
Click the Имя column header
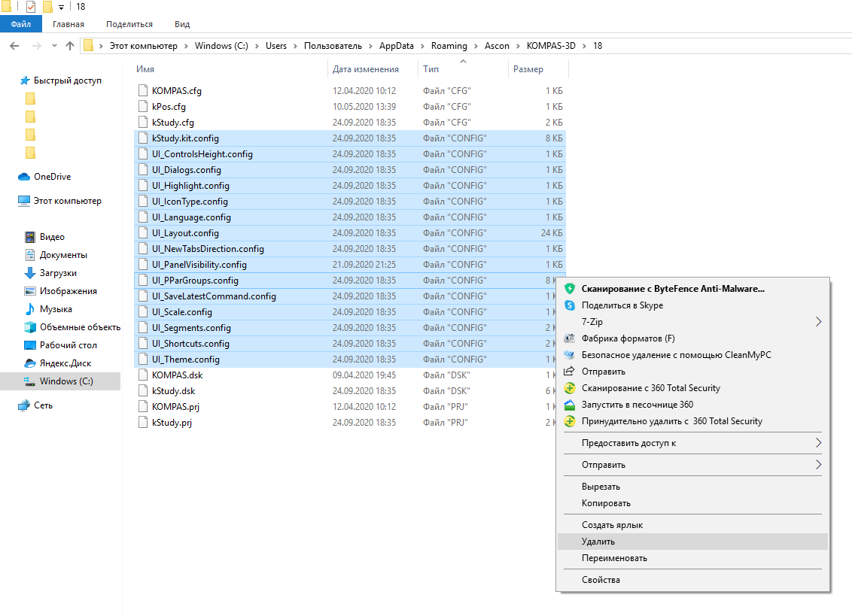pyautogui.click(x=230, y=69)
